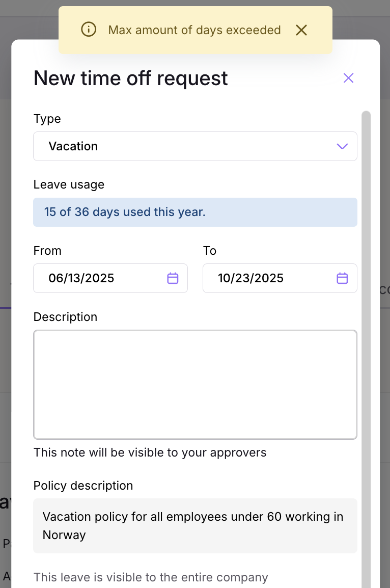Open the Type dropdown showing Vacation
The image size is (390, 588).
(195, 146)
